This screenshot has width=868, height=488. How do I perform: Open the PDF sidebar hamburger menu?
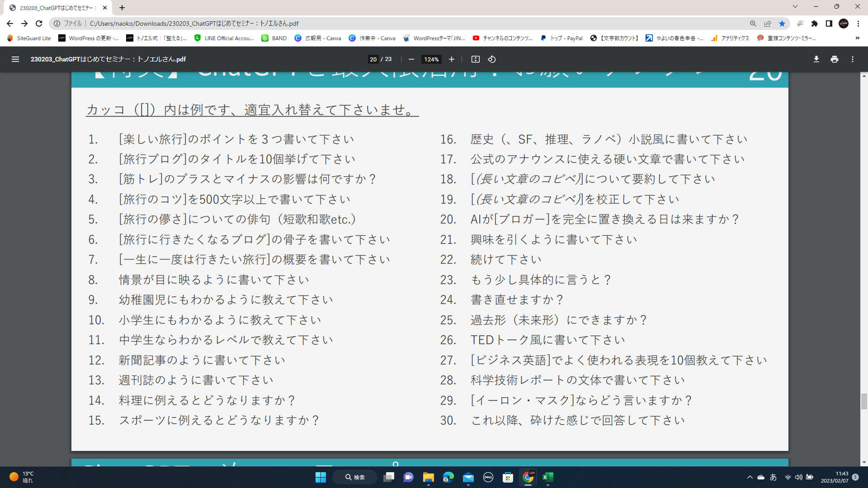click(x=15, y=59)
